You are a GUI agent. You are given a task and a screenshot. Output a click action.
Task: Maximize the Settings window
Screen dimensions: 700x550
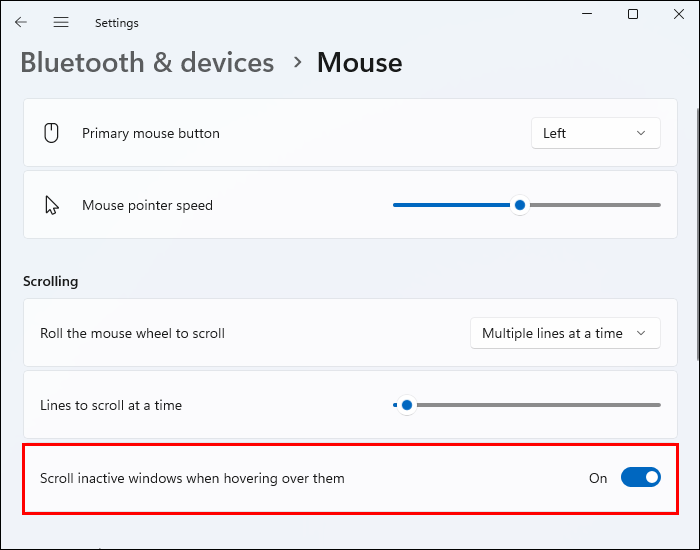click(x=633, y=14)
